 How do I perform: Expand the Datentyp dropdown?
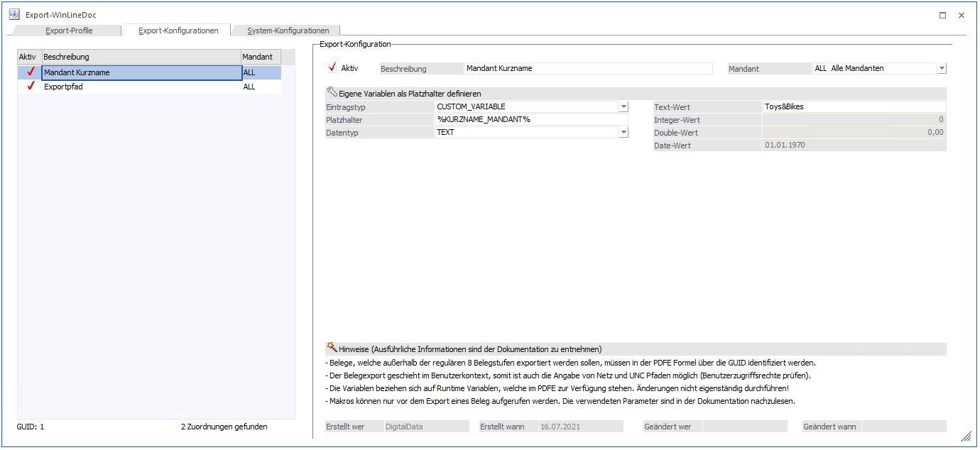pos(624,132)
